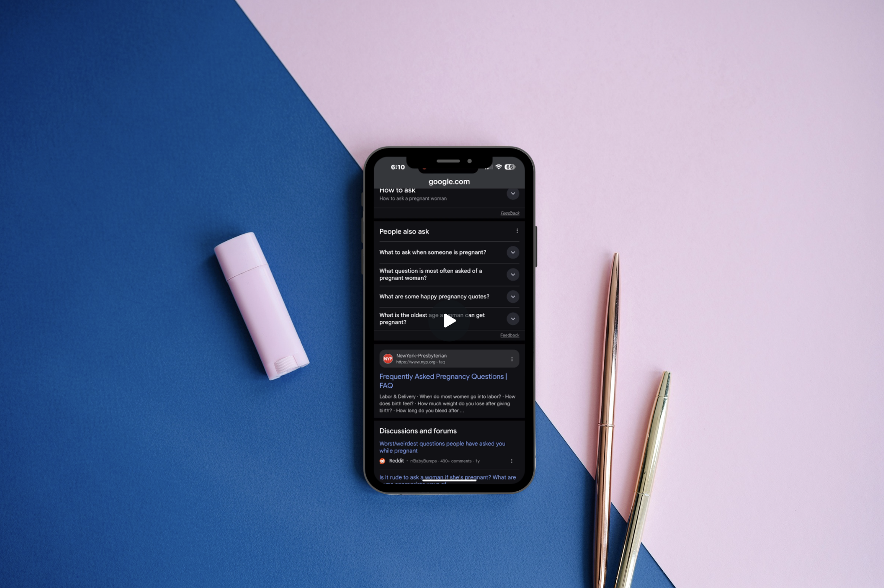
Task: Tap the three-dot menu next to NewYork-Presbyterian result
Action: pyautogui.click(x=514, y=360)
